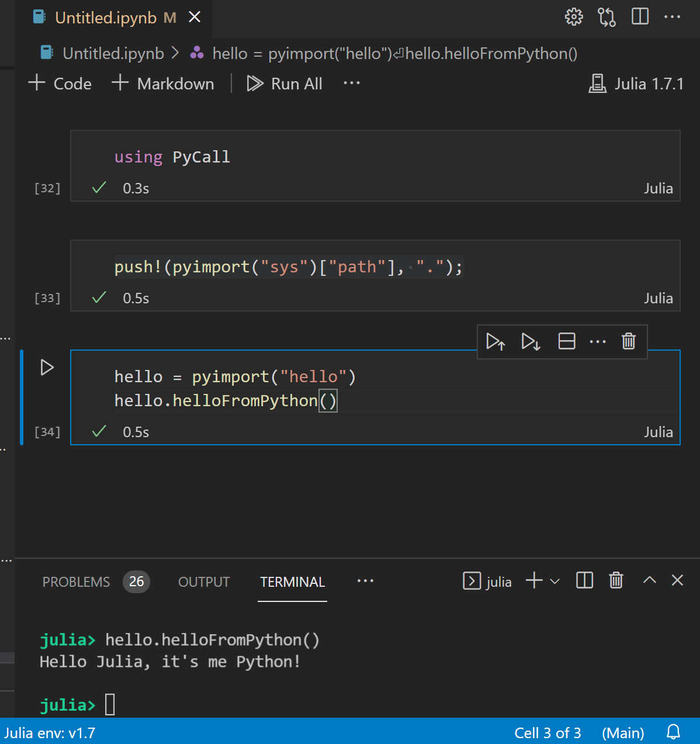Click the (Main) module status item

tap(623, 733)
